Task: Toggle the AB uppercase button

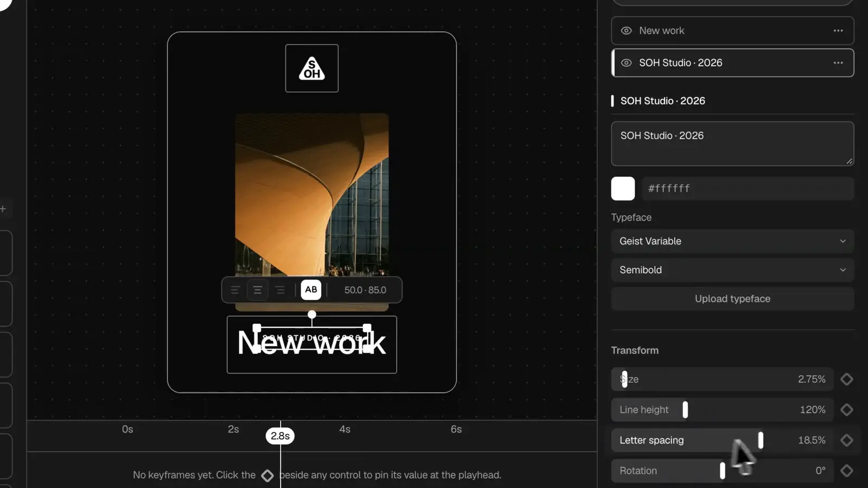Action: [x=311, y=290]
